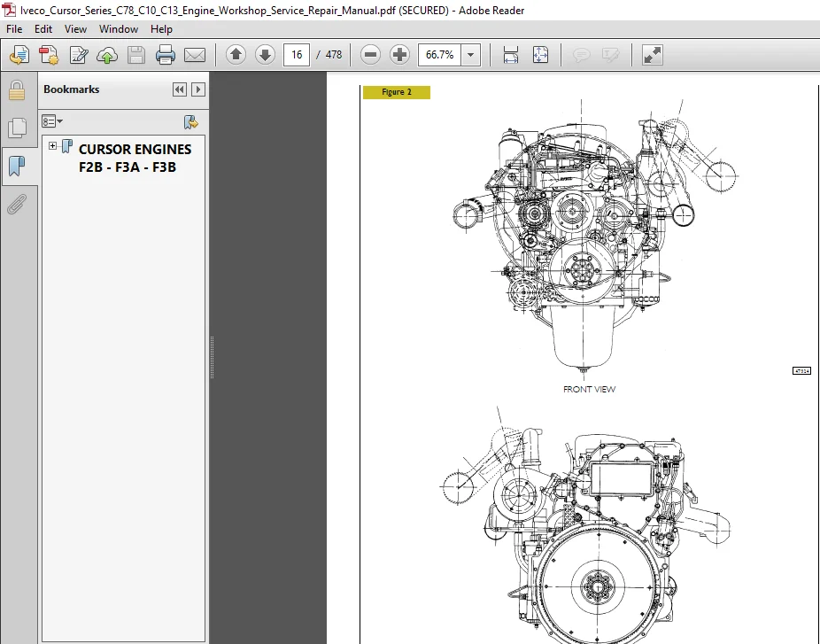Open the zoom level dropdown arrow
This screenshot has height=644, width=820.
(x=471, y=54)
